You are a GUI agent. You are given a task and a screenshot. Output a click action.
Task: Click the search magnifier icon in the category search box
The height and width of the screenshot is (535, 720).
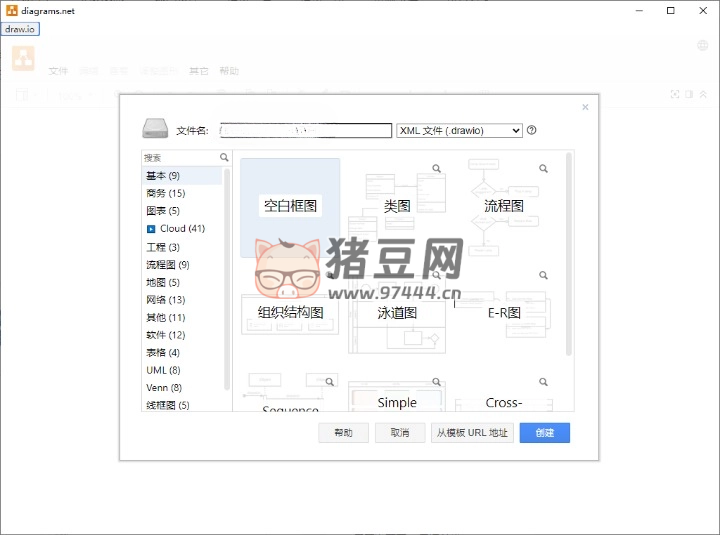224,158
